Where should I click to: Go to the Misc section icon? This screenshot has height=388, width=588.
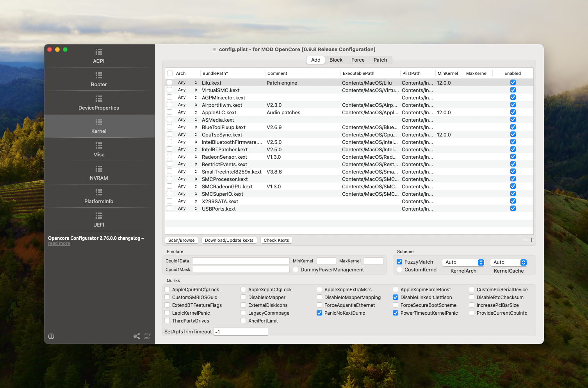[x=99, y=145]
